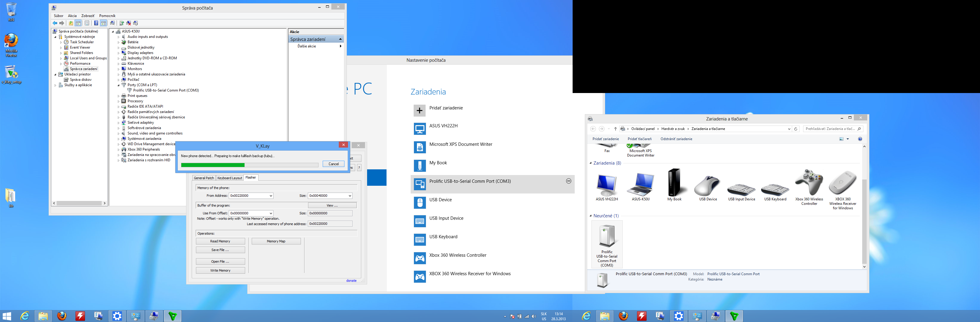Screen dimensions: 980x322
Task: Click the Last accessed memory address field
Action: [330, 224]
